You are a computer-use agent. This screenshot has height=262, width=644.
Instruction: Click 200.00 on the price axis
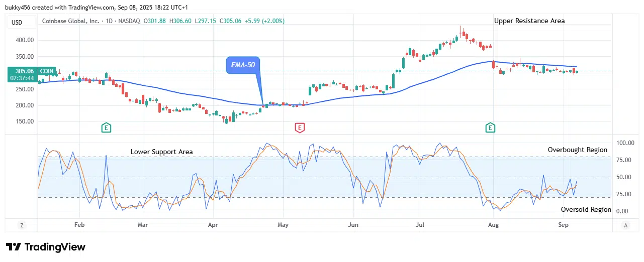[x=25, y=105]
